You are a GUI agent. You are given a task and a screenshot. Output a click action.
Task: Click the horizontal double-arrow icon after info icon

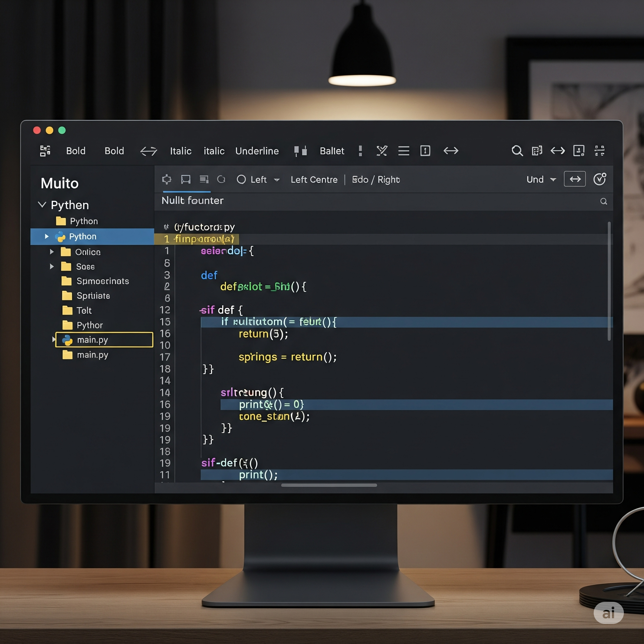451,151
